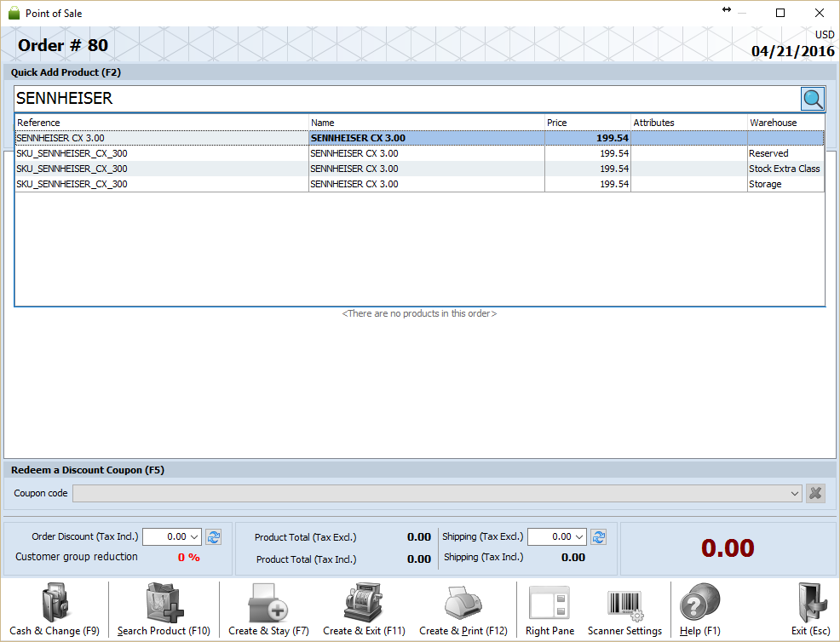Image resolution: width=840 pixels, height=642 pixels.
Task: Click the Warehouse column header
Action: tap(785, 123)
